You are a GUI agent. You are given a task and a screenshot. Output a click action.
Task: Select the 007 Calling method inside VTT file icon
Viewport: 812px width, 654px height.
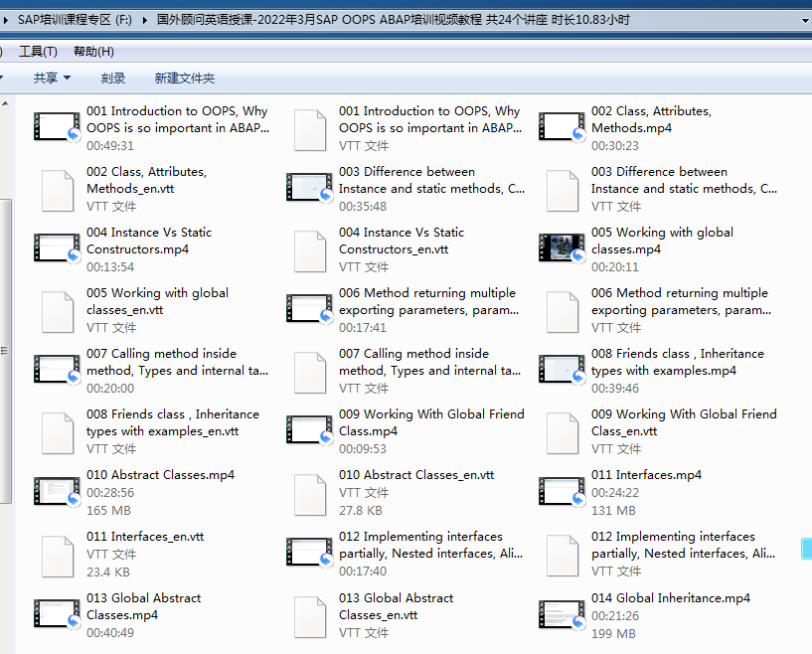(310, 373)
